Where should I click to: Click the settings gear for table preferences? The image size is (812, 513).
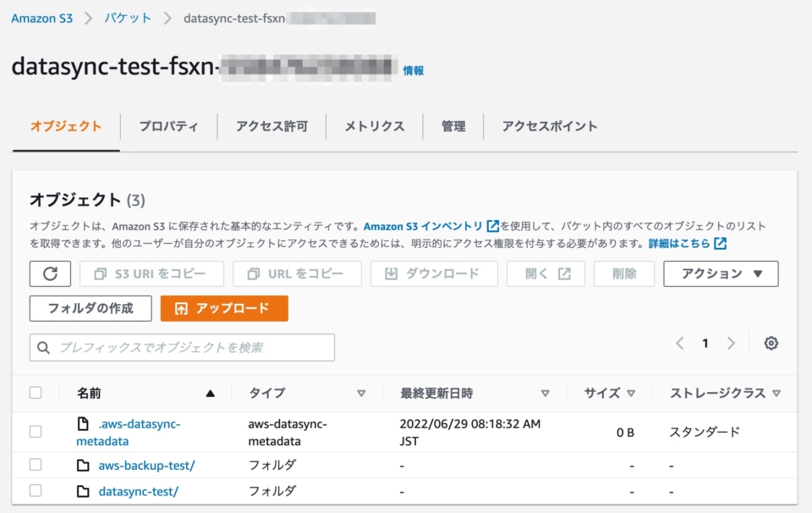pyautogui.click(x=769, y=343)
